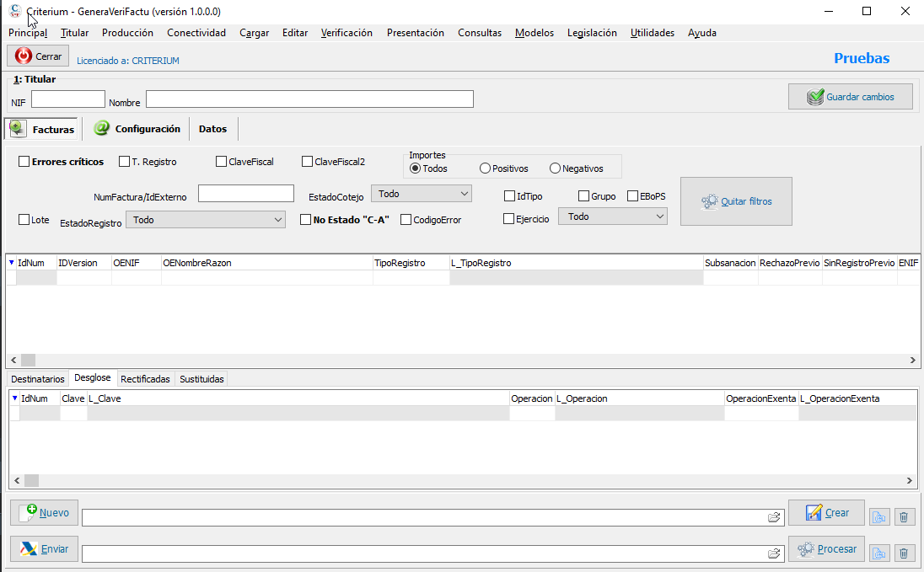Select the Todos importes radio button
Viewport: 924px width, 572px height.
tap(416, 168)
